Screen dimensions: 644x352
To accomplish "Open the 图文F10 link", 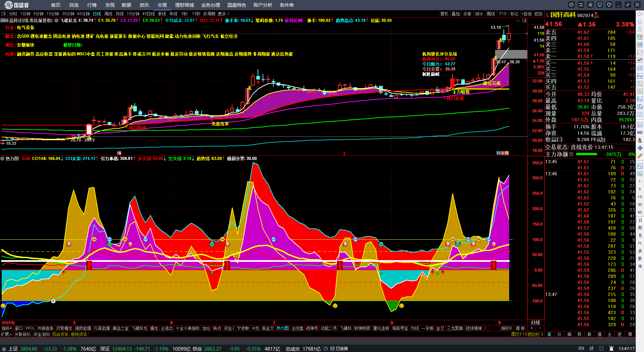I will click(x=519, y=334).
